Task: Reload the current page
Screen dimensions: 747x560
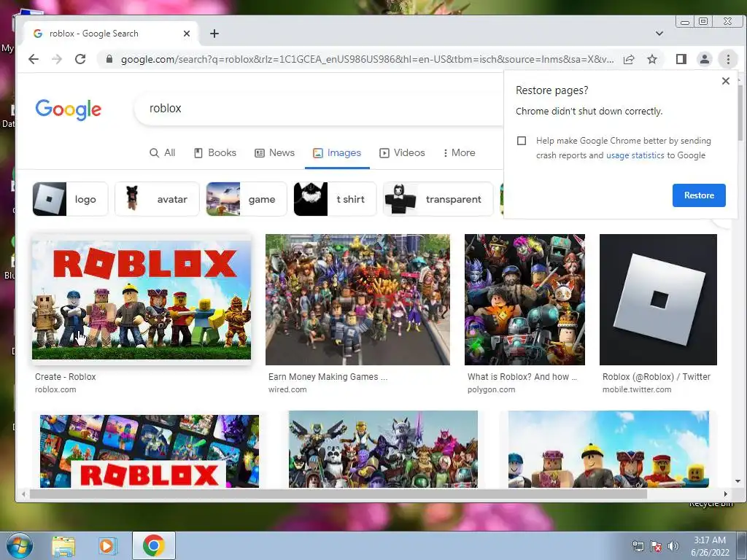Action: tap(80, 59)
